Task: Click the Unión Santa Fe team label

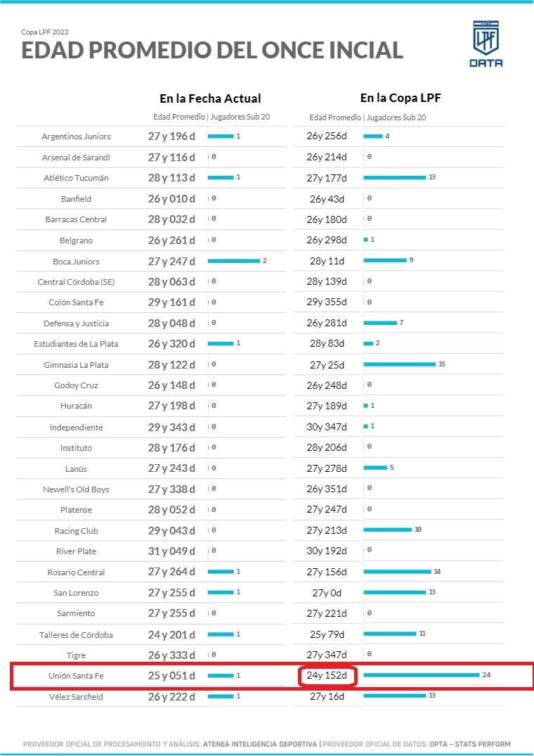Action: coord(77,676)
